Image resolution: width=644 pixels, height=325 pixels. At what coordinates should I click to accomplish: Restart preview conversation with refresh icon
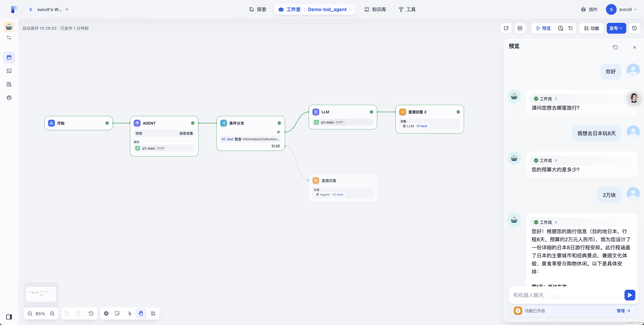pos(615,47)
